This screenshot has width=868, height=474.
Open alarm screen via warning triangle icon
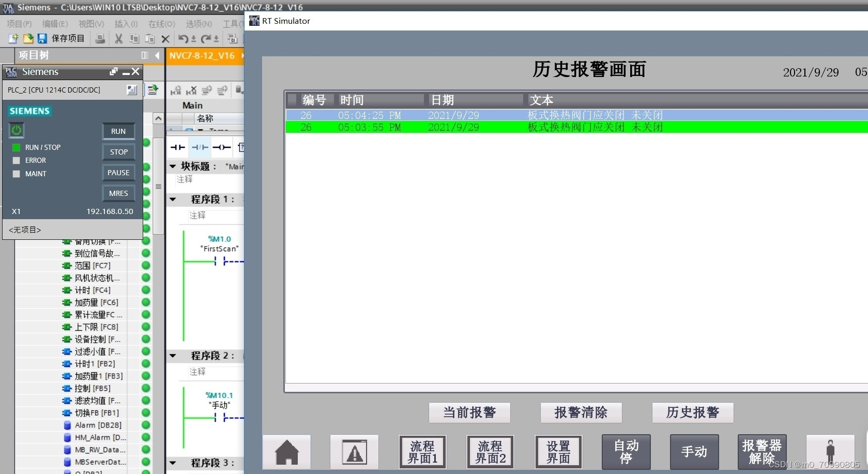click(355, 452)
